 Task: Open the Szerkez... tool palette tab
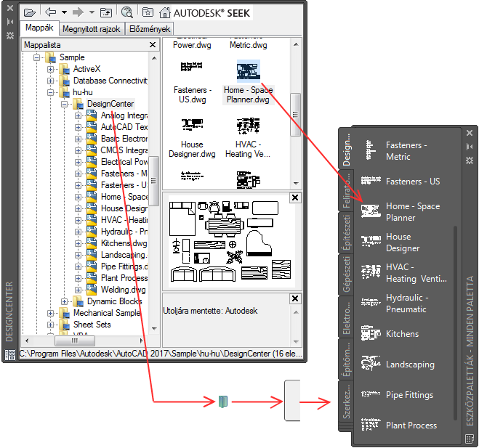coord(347,402)
